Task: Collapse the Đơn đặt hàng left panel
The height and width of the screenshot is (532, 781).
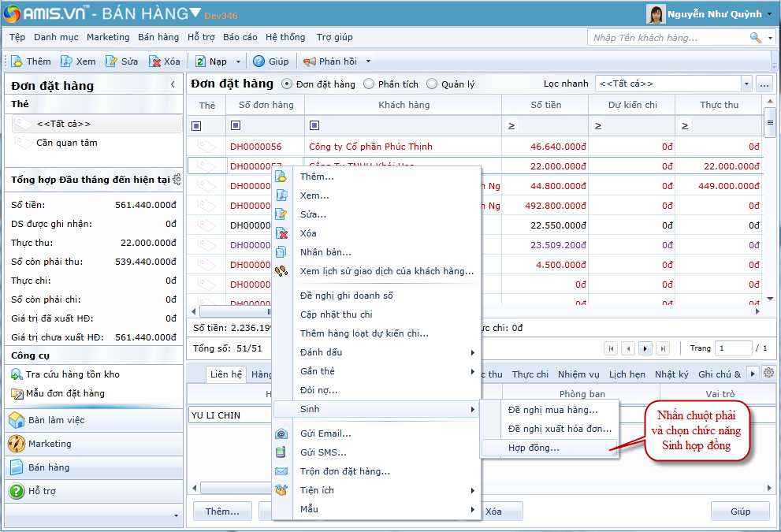Action: (x=173, y=85)
